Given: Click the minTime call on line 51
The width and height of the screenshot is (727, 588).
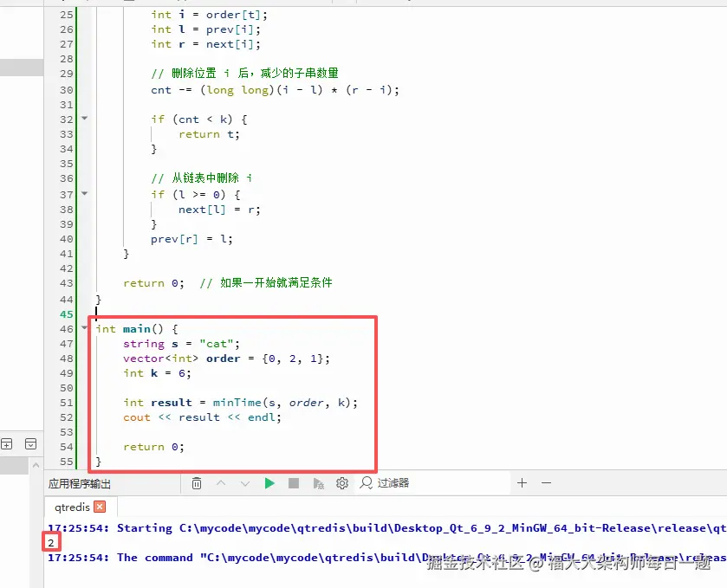Looking at the screenshot, I should coord(237,402).
